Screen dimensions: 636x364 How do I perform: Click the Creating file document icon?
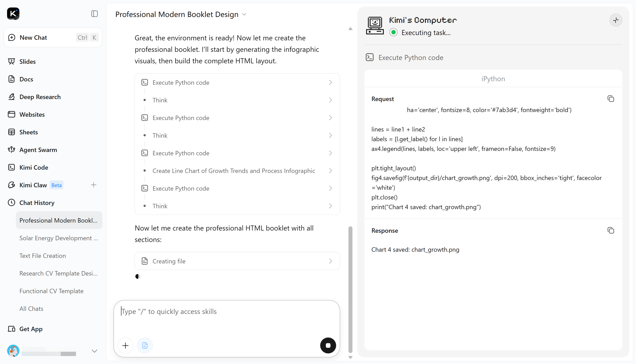[x=145, y=261]
